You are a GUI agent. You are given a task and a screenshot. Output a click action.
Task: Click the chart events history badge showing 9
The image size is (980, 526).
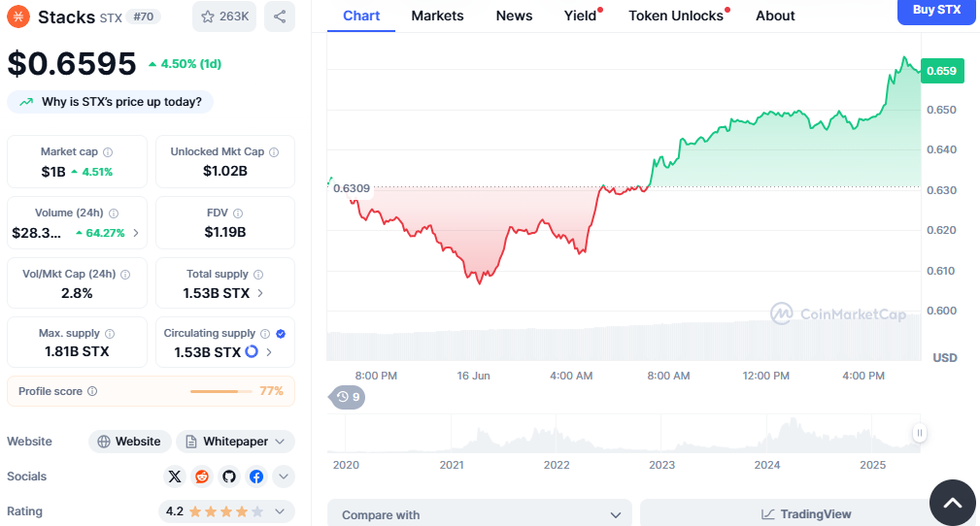[x=348, y=396]
